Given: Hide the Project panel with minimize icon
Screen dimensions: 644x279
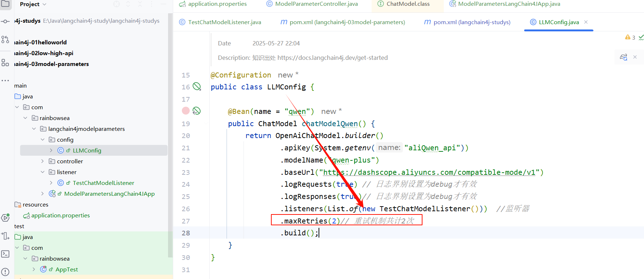Looking at the screenshot, I should pyautogui.click(x=163, y=4).
